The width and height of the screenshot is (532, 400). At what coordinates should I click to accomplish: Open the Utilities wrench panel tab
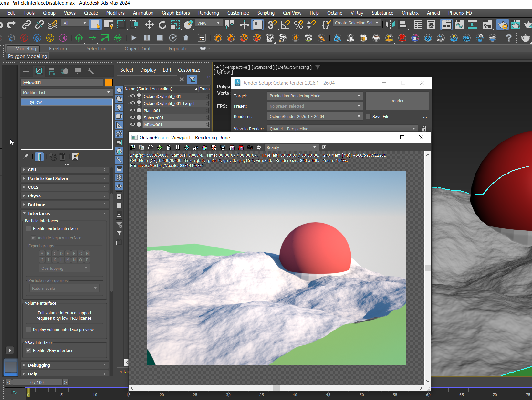90,71
